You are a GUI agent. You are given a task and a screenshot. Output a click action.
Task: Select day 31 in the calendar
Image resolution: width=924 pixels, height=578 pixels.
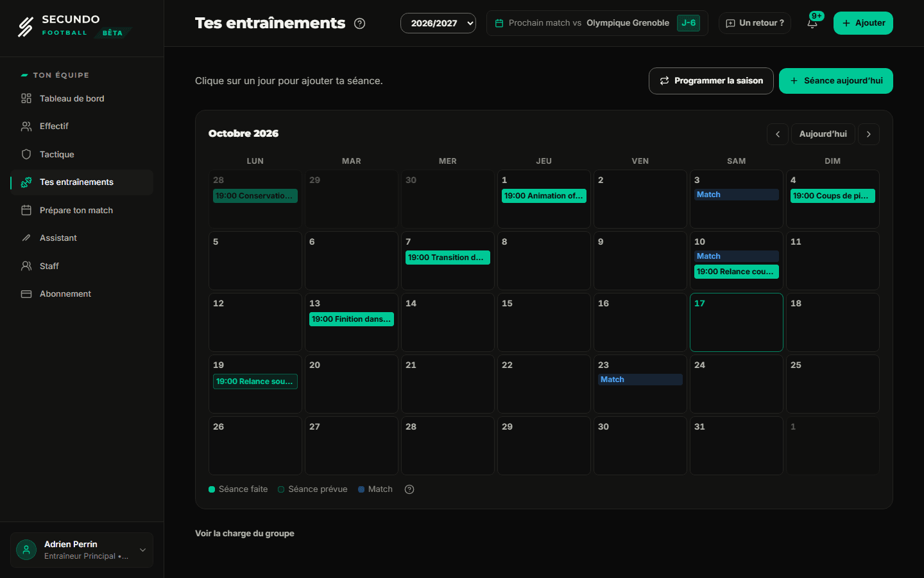pyautogui.click(x=737, y=446)
